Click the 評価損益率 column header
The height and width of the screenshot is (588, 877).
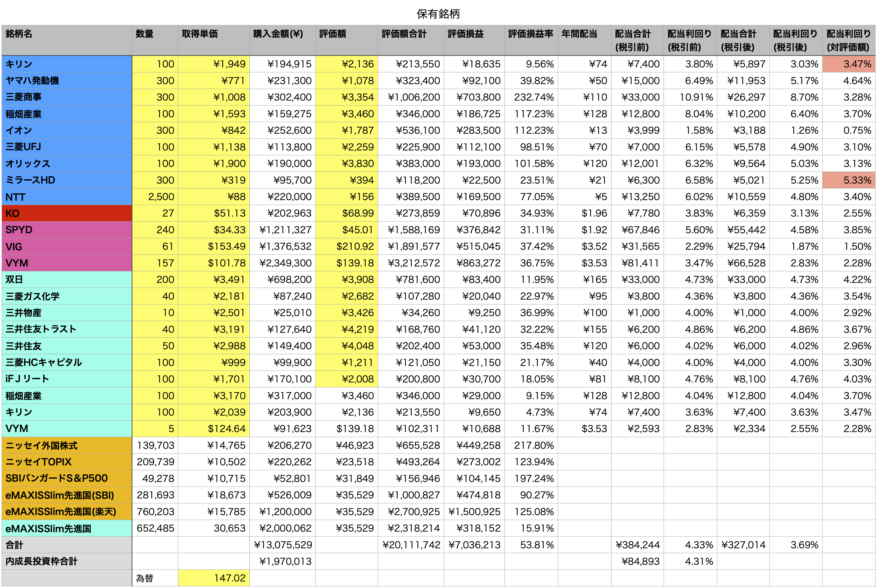click(530, 34)
